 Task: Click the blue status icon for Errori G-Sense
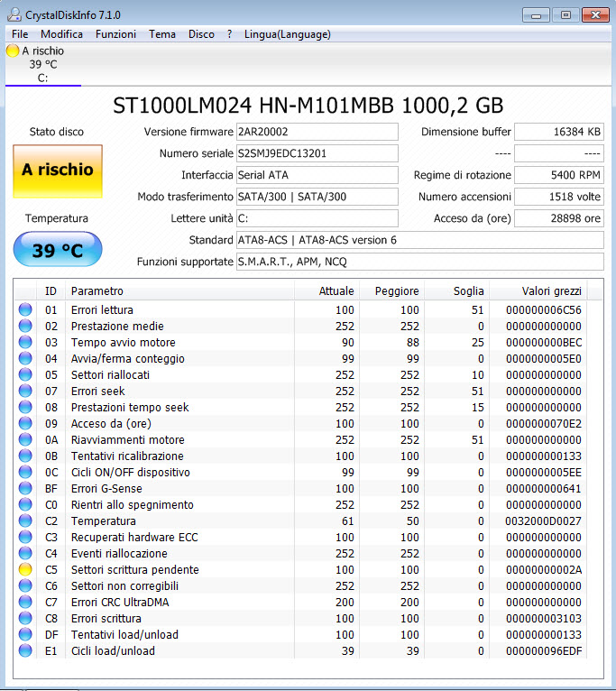(x=25, y=488)
